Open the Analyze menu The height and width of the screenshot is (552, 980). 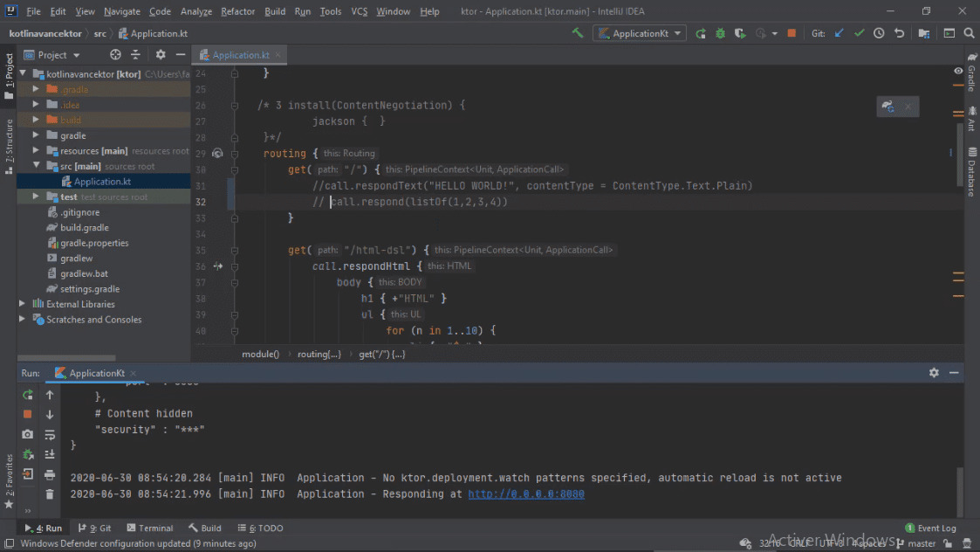(196, 11)
